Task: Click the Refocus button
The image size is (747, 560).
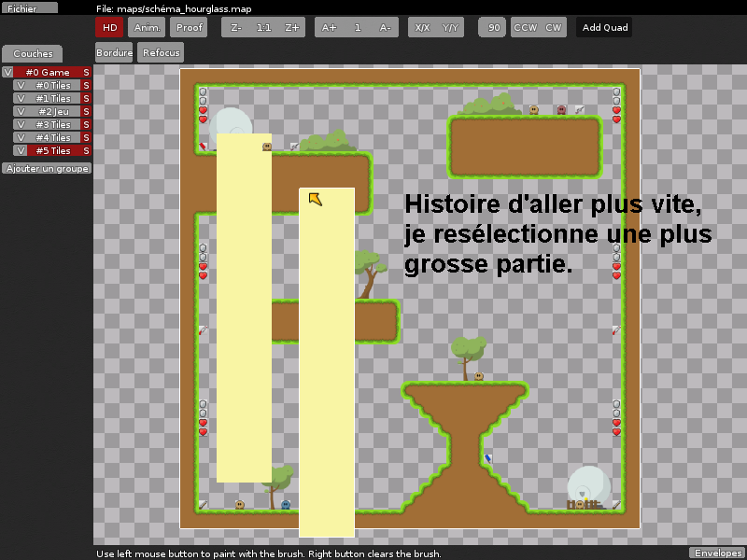Action: click(162, 53)
